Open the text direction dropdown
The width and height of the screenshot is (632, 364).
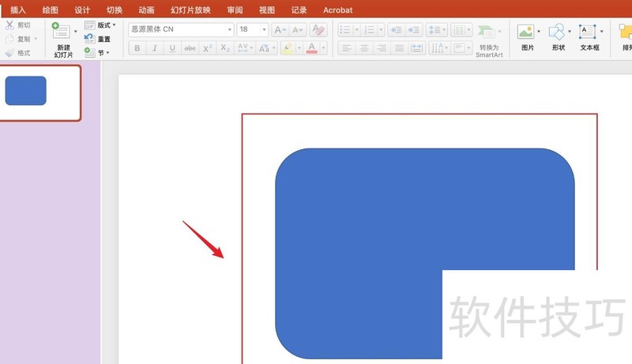point(439,48)
